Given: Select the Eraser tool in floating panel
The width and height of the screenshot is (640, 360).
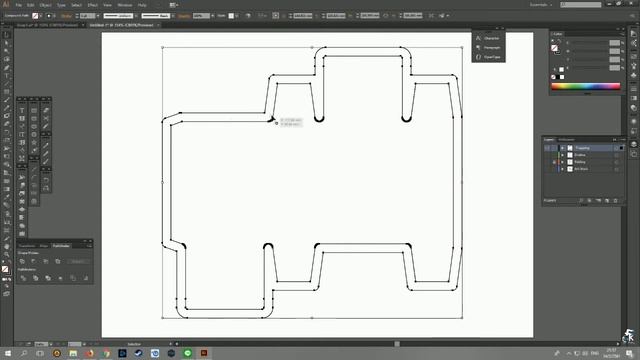Looking at the screenshot, I should [46, 110].
